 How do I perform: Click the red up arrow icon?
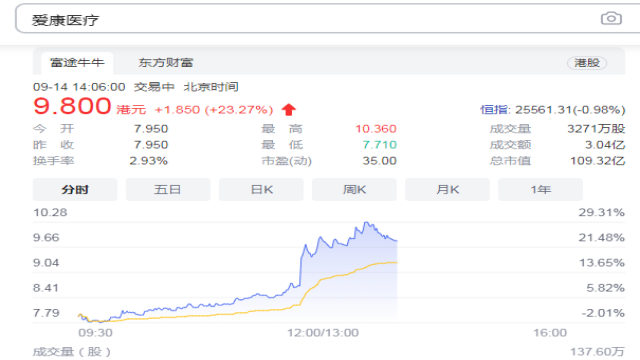pos(289,109)
